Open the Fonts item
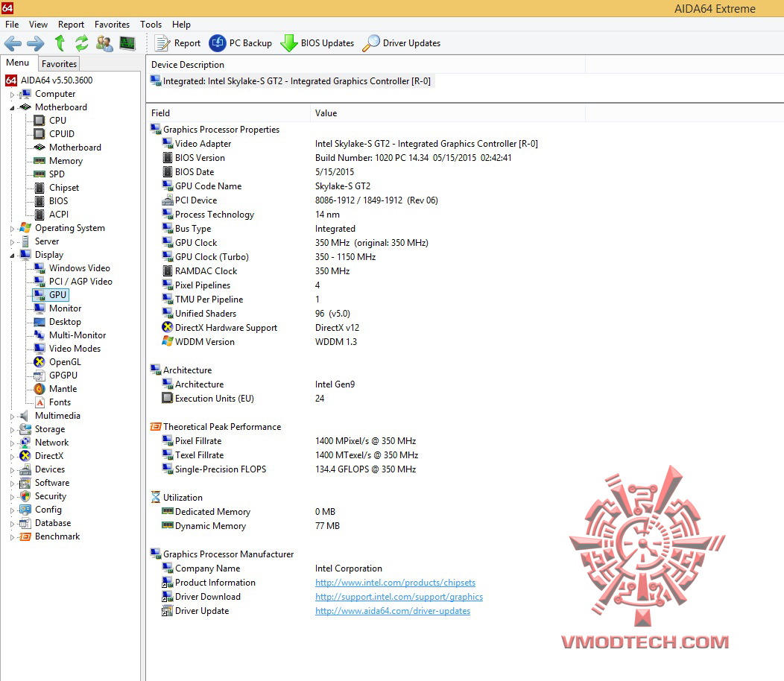This screenshot has height=681, width=784. [60, 402]
